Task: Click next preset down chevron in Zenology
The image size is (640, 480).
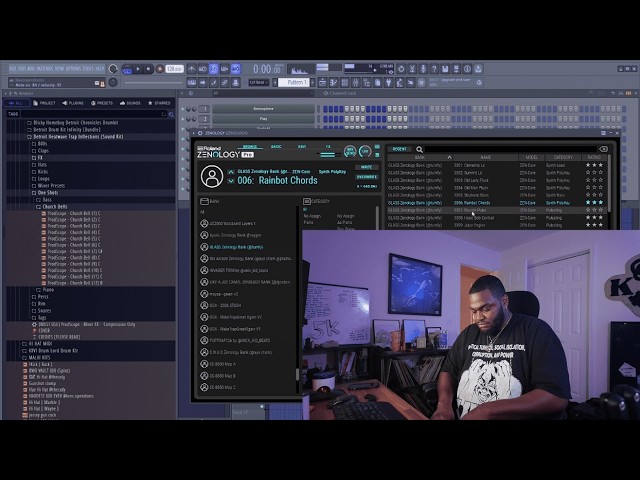Action: pos(231,181)
